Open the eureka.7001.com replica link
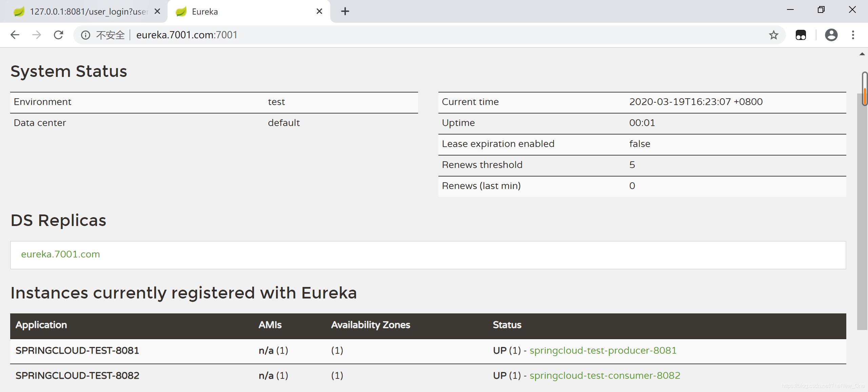868x392 pixels. 60,254
